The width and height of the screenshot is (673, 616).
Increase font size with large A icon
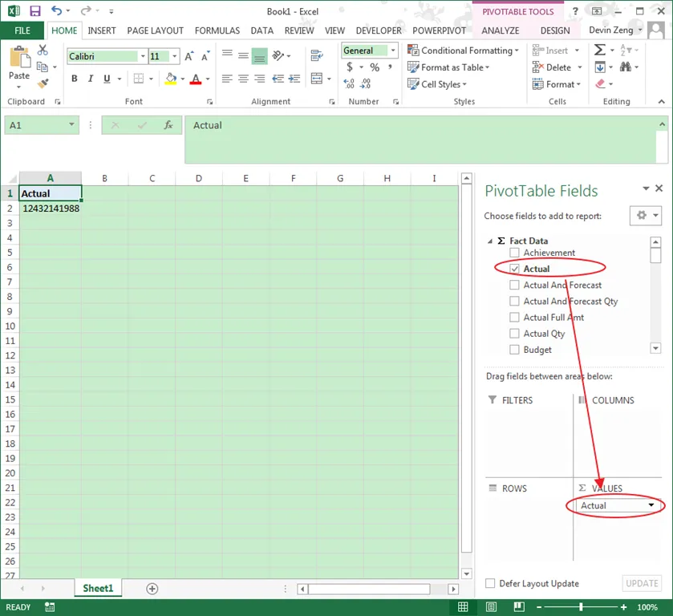(x=189, y=56)
